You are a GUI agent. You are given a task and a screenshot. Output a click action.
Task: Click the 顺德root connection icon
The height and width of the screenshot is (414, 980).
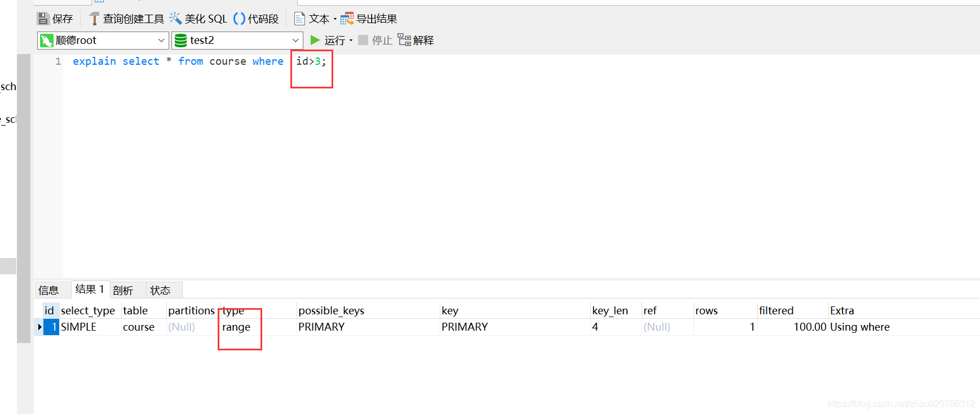coord(47,41)
